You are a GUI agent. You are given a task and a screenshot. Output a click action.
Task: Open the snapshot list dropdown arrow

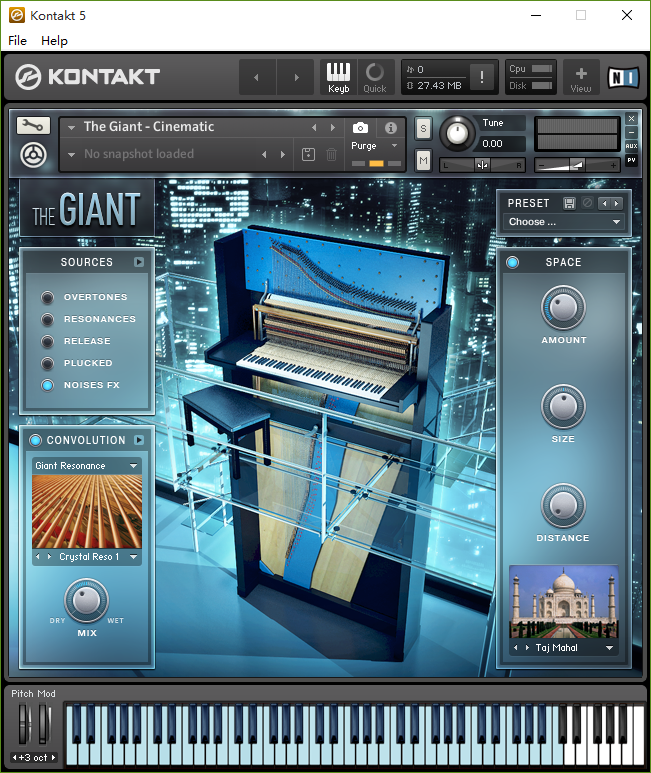pos(71,154)
